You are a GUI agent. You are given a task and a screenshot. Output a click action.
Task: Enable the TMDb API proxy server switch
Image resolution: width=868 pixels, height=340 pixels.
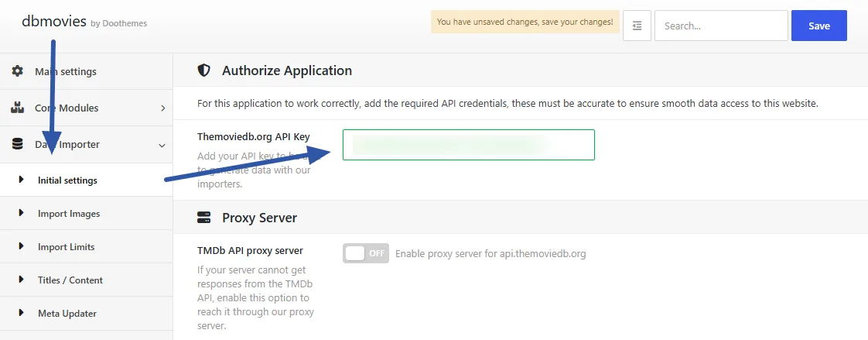365,253
